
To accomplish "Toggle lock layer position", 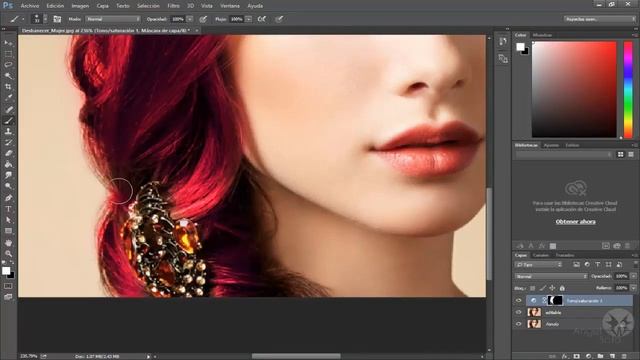I will point(552,288).
